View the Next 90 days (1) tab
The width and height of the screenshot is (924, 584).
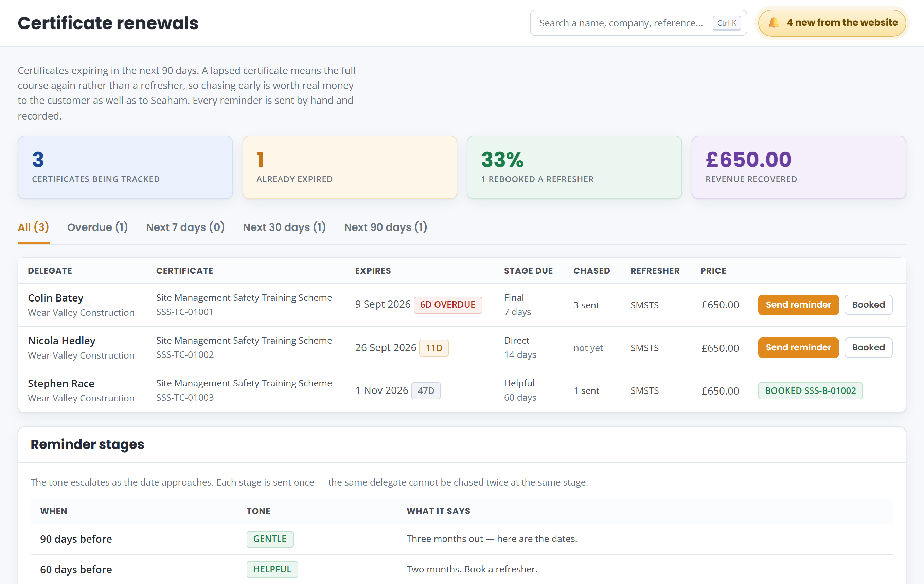(386, 227)
